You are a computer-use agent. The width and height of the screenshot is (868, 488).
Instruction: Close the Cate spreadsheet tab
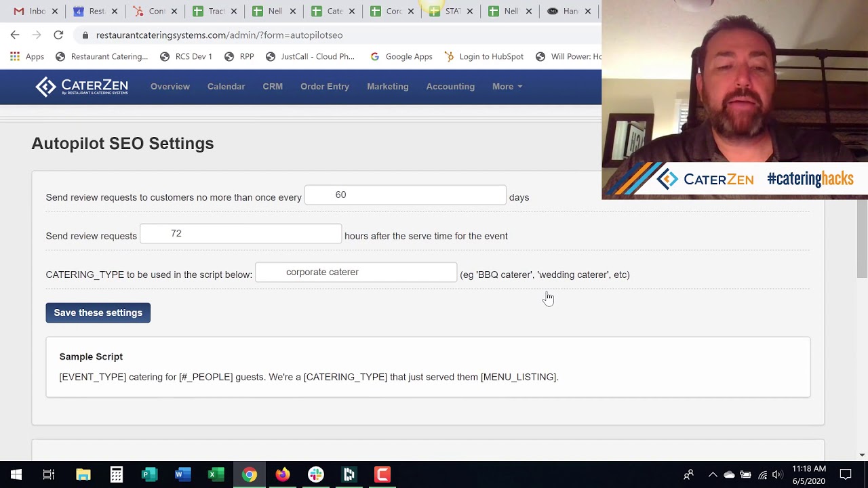(352, 11)
